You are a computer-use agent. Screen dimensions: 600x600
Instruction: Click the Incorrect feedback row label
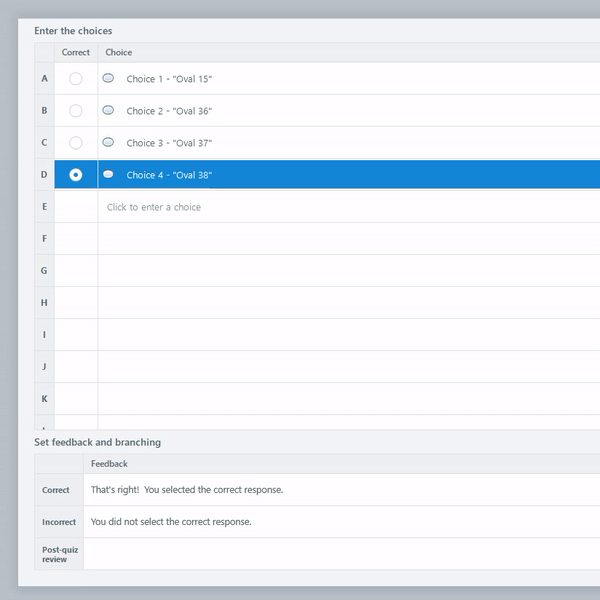coord(59,522)
